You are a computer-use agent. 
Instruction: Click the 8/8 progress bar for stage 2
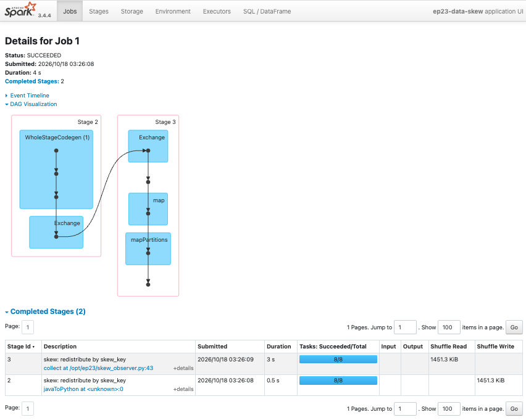338,381
